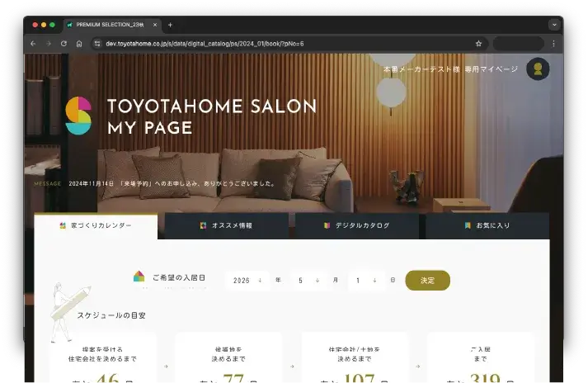This screenshot has height=383, width=588.
Task: Click site info icon in address bar
Action: tap(96, 43)
